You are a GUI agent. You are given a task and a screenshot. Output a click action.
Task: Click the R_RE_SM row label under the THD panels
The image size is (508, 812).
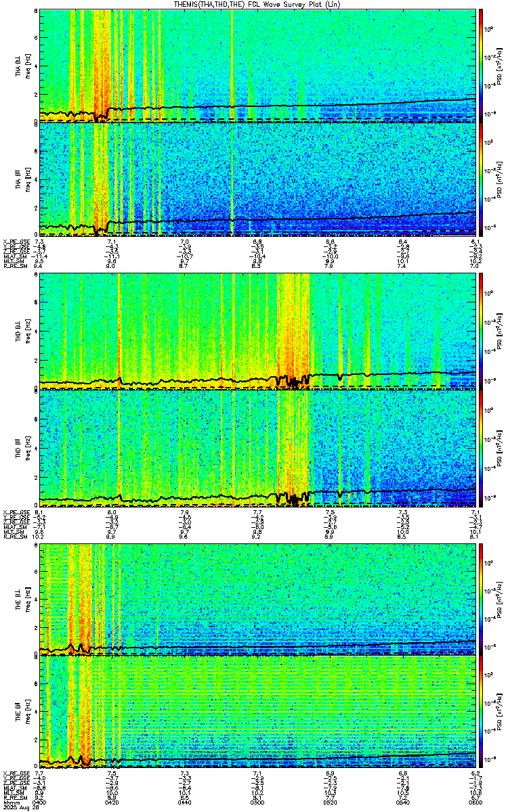pyautogui.click(x=14, y=537)
